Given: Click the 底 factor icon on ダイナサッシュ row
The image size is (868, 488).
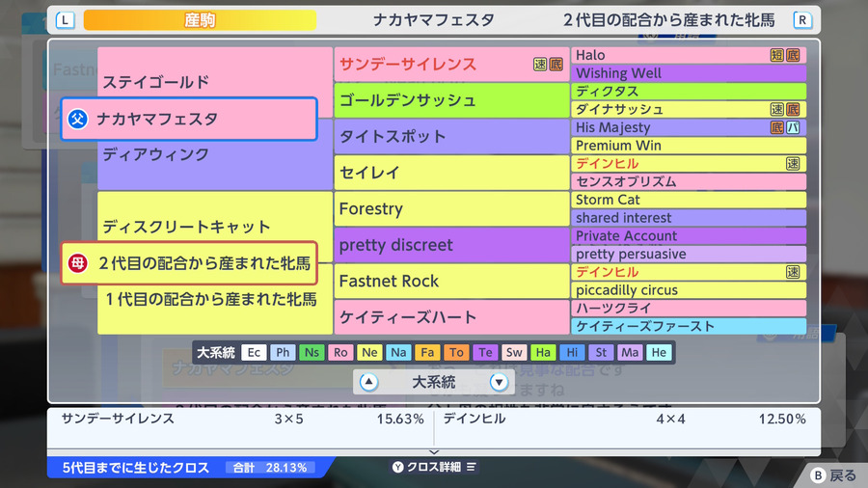Looking at the screenshot, I should [794, 110].
